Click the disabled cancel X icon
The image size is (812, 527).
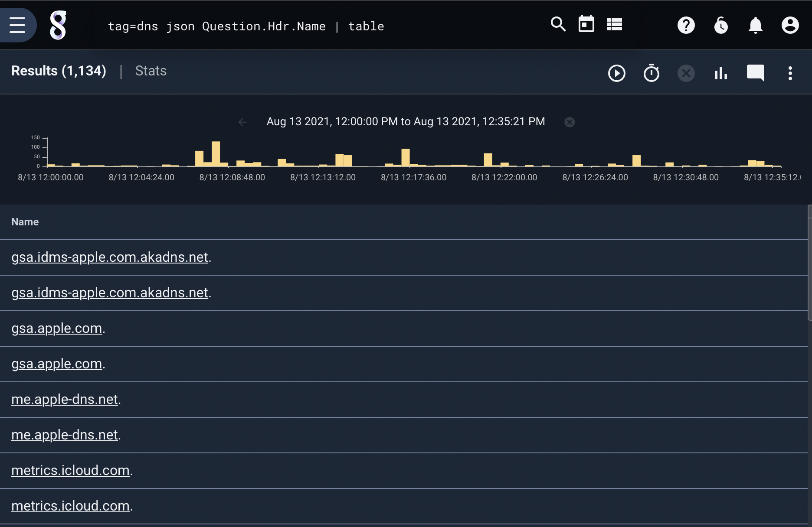tap(686, 73)
